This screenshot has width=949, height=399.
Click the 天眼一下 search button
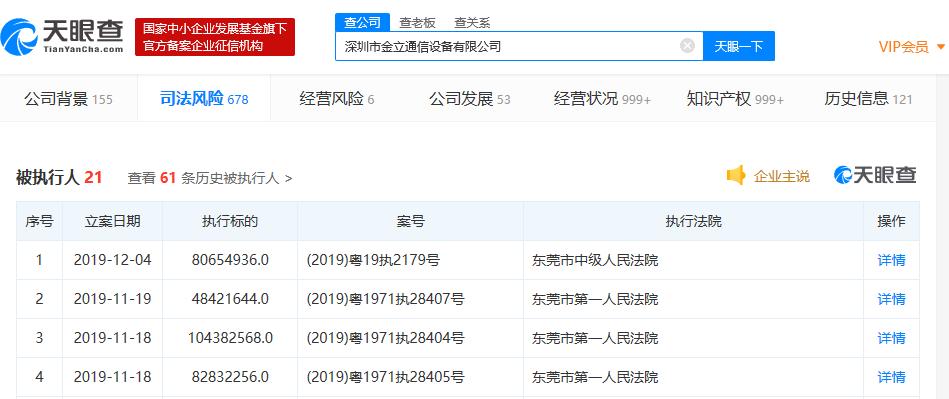click(x=738, y=46)
